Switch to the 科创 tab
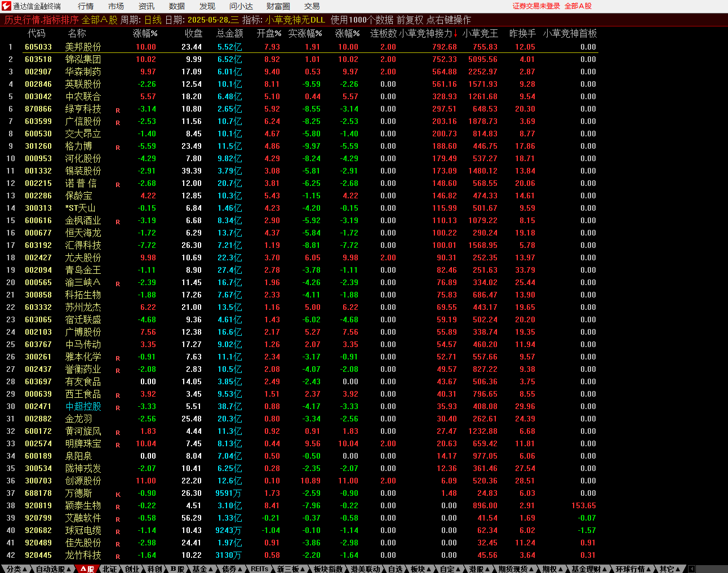 154,569
